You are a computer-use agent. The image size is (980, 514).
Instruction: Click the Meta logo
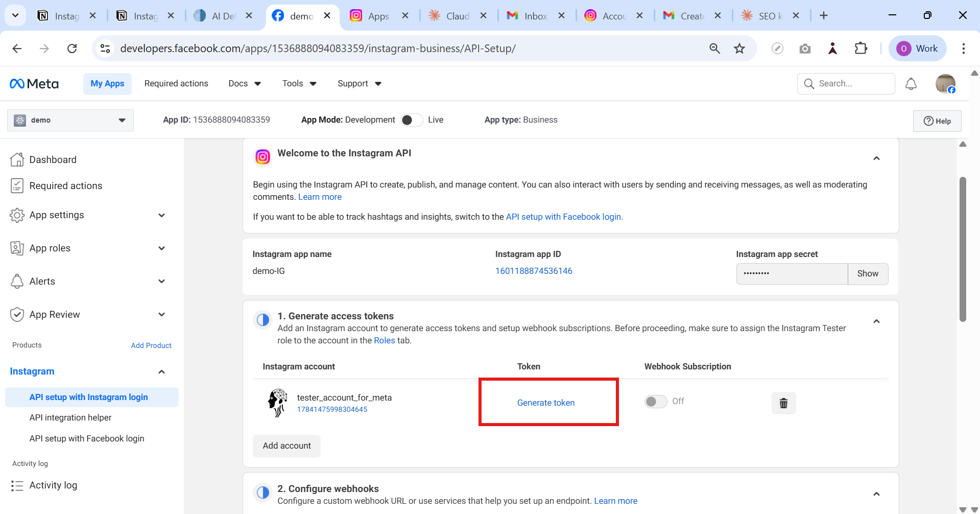tap(34, 84)
